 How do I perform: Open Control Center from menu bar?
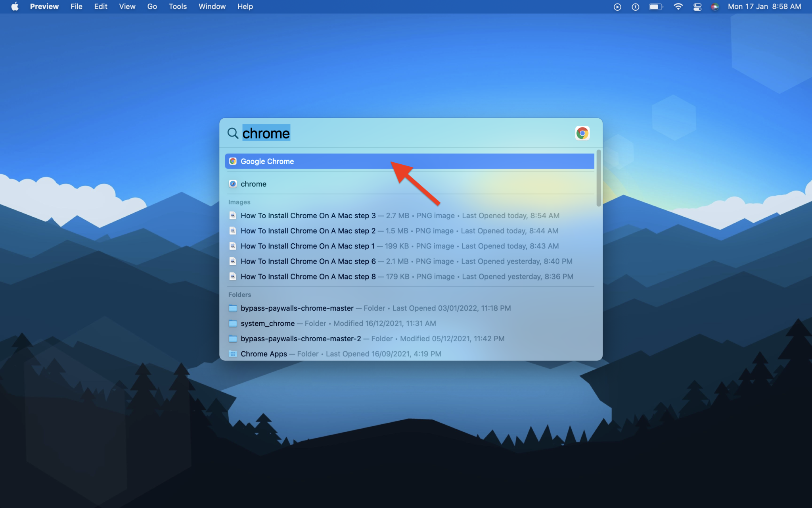(x=697, y=7)
